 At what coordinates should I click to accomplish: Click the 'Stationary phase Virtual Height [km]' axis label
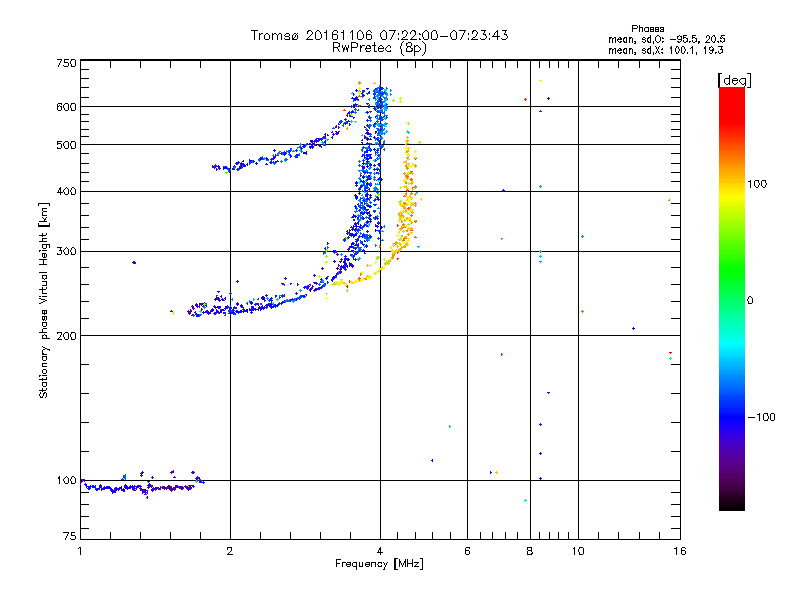43,301
